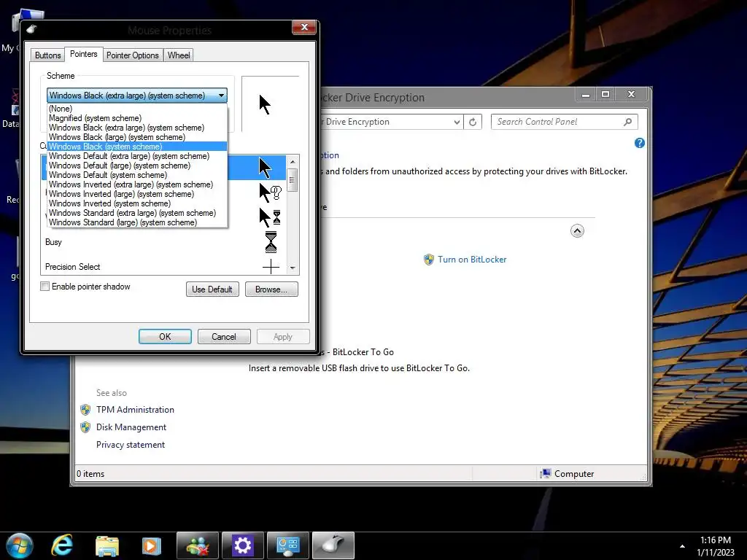Cancel the Mouse Properties dialog
747x560 pixels.
pos(224,337)
